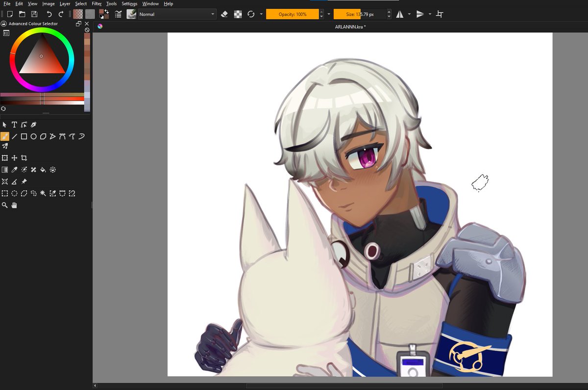Open the Select menu
Image resolution: width=588 pixels, height=390 pixels.
pos(81,3)
